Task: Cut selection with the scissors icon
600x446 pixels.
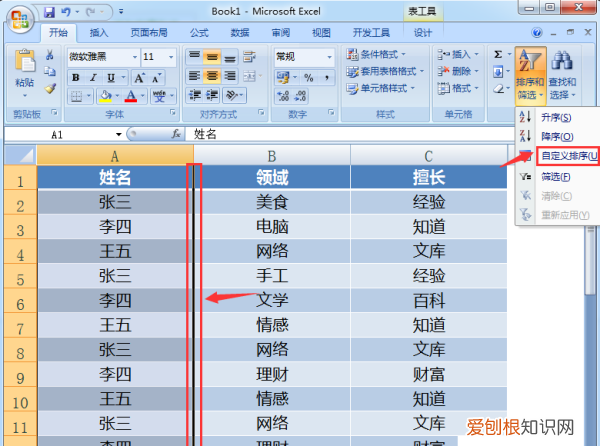Action: click(50, 55)
